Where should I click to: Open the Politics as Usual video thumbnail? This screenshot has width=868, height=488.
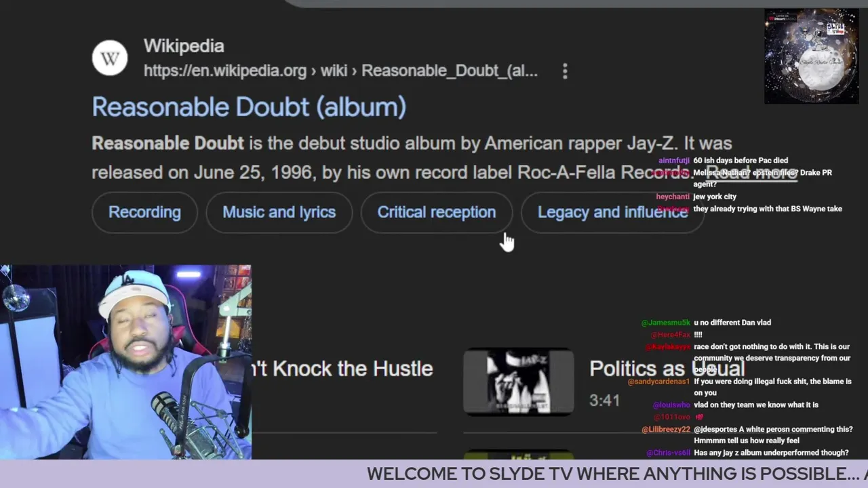pos(519,382)
